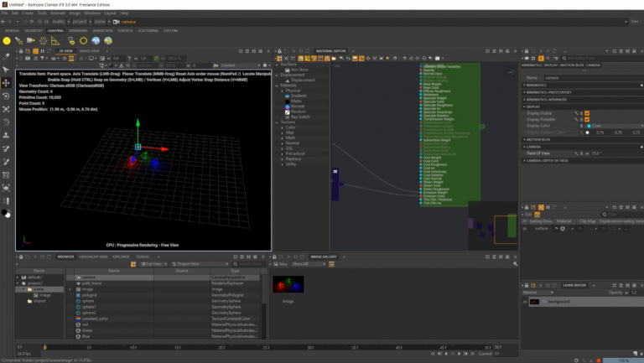Click the Display Custom Color white swatch
644x363 pixels.
(x=587, y=132)
